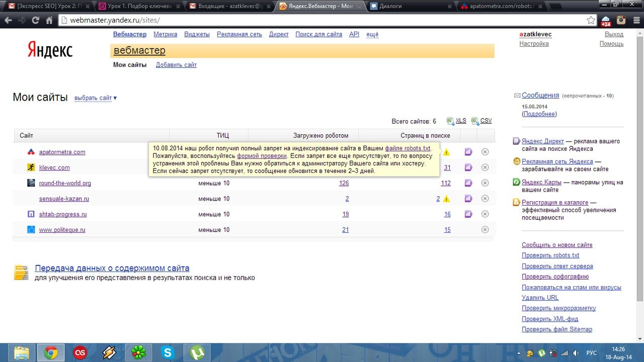Image resolution: width=644 pixels, height=362 pixels.
Task: Open the apatormetra.com site link
Action: click(x=62, y=152)
